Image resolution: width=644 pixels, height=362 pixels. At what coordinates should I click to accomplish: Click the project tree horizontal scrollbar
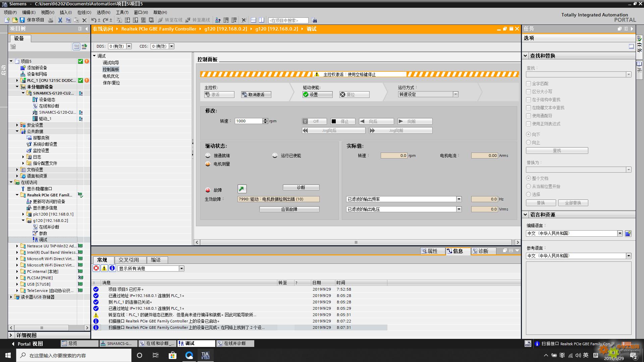(42, 328)
